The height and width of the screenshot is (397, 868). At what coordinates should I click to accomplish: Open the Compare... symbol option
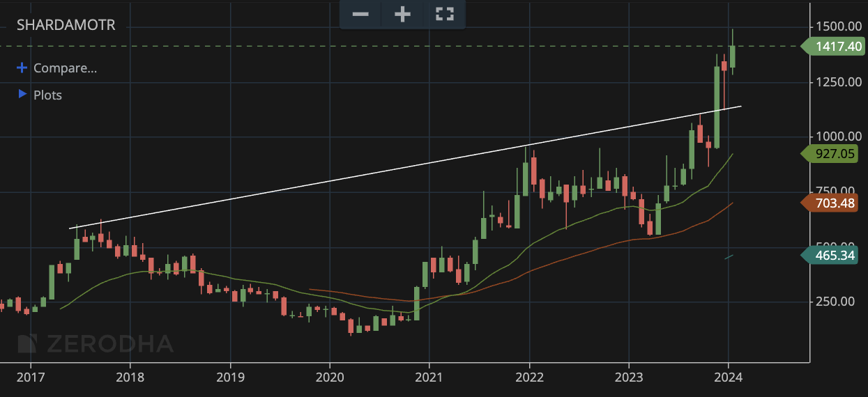coord(65,68)
